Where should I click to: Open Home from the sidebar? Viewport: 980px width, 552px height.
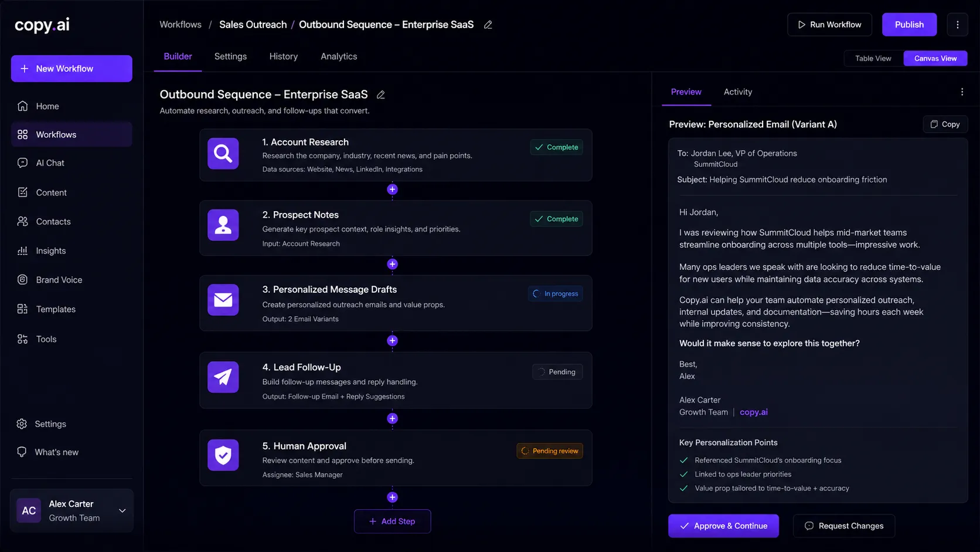point(72,106)
